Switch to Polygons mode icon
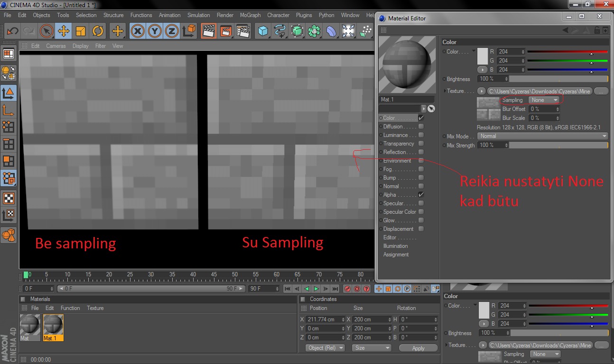The height and width of the screenshot is (364, 614). (x=8, y=161)
